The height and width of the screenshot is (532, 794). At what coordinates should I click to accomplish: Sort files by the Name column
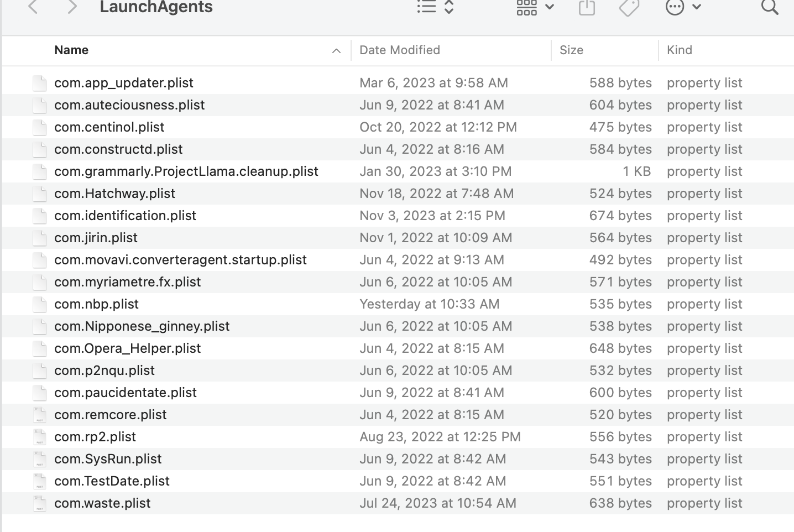(71, 50)
